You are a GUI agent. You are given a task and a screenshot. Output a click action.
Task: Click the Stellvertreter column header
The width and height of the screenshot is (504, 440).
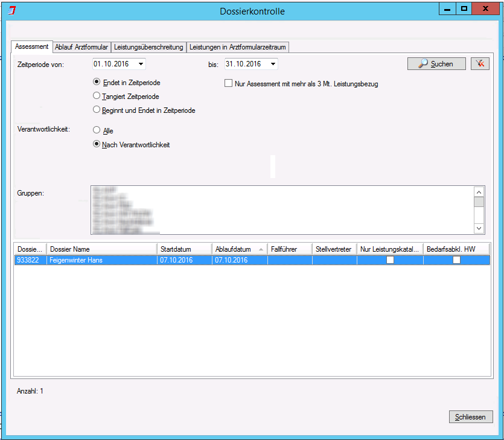pos(334,249)
